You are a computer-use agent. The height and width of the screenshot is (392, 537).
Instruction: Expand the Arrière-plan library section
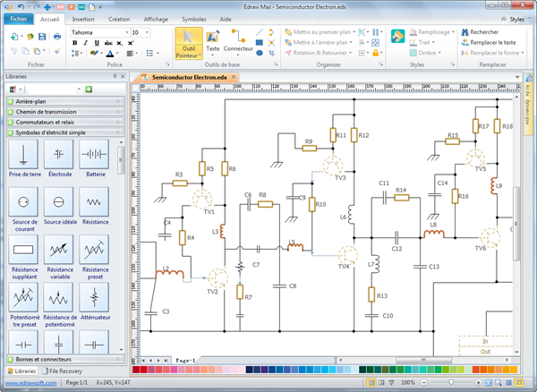click(65, 101)
